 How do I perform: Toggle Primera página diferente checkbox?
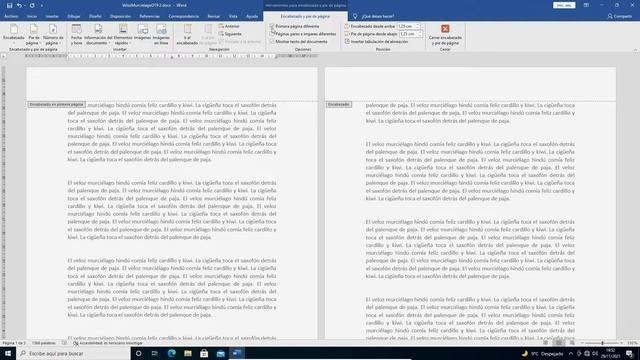(272, 26)
